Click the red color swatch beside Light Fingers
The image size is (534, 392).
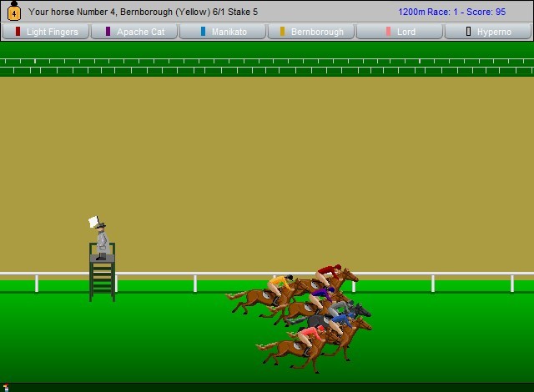pos(18,32)
